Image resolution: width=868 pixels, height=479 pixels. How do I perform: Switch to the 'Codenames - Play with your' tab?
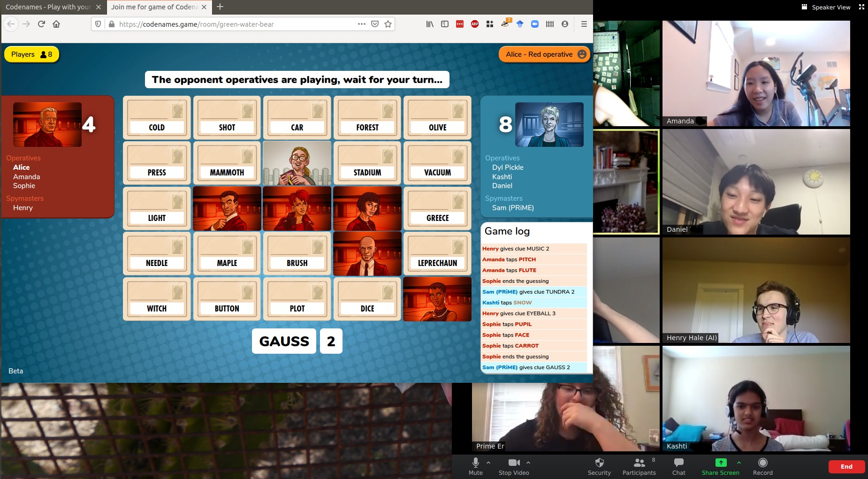click(x=48, y=7)
